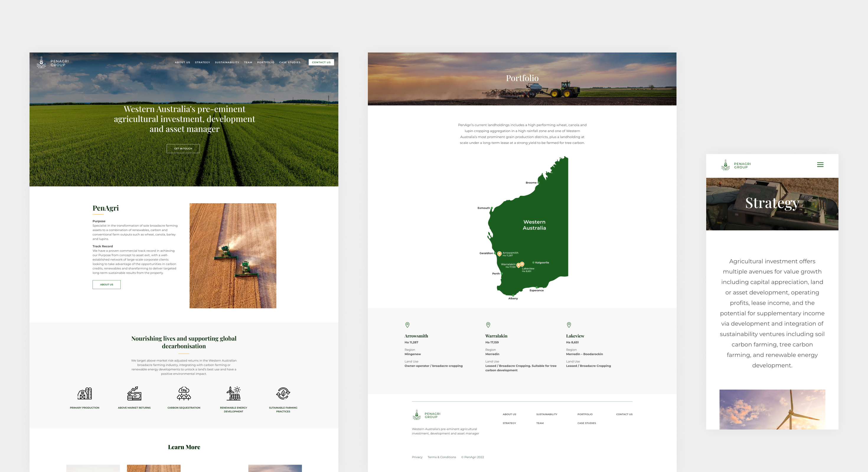Click the Arrowsmith location pin icon
This screenshot has height=472, width=868.
point(407,325)
